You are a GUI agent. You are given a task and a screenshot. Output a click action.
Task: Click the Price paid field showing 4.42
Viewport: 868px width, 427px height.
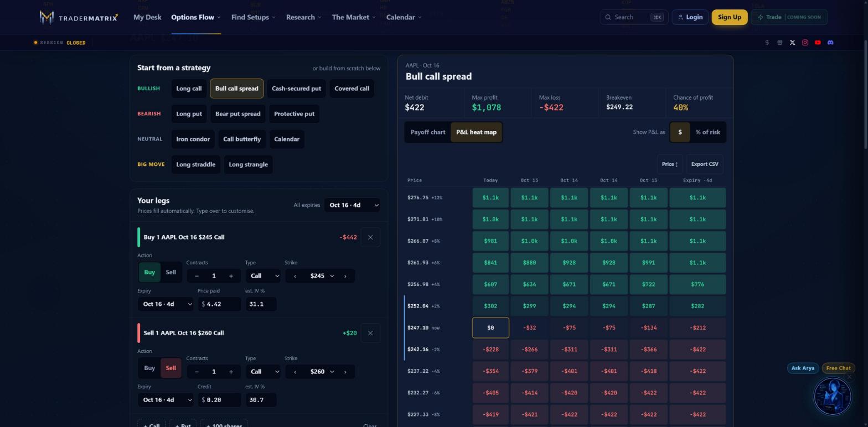[x=219, y=304]
